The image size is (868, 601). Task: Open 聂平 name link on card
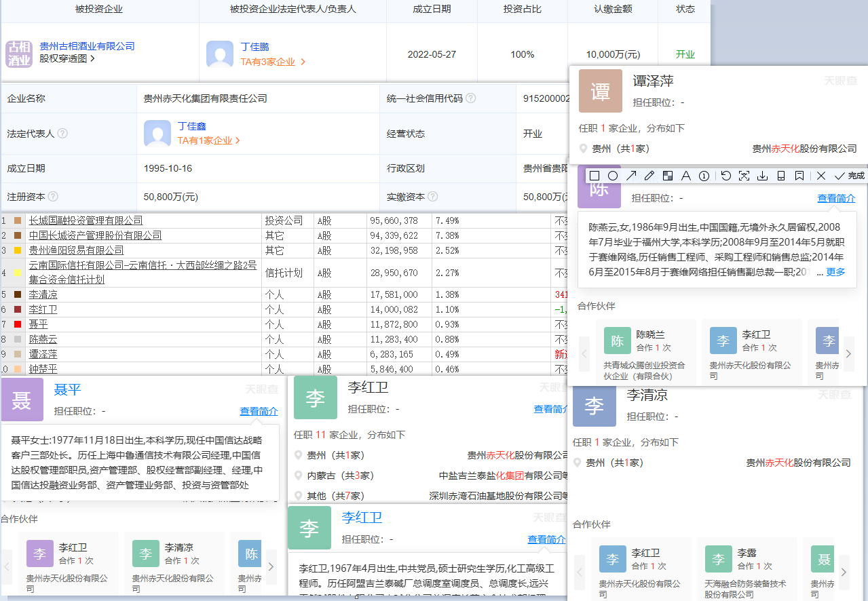pos(67,389)
